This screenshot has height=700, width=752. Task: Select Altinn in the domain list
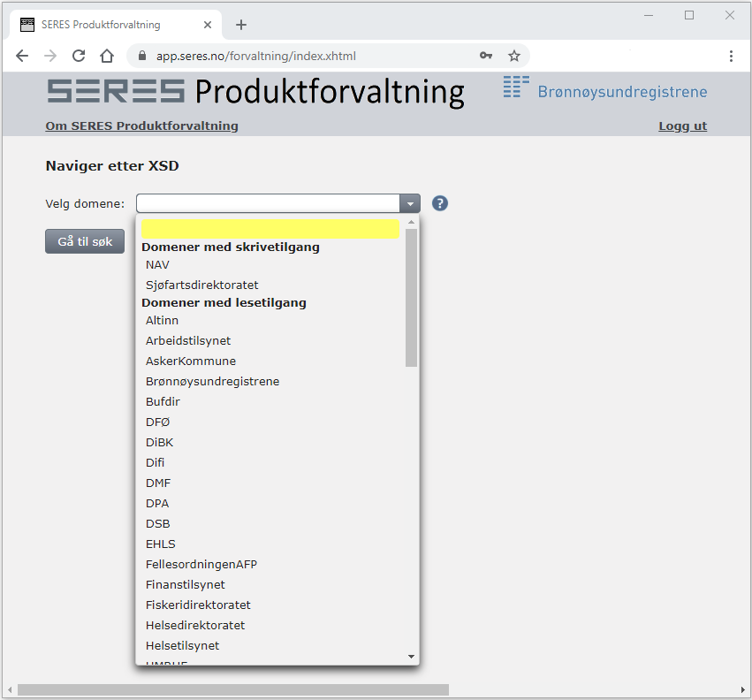click(x=270, y=321)
